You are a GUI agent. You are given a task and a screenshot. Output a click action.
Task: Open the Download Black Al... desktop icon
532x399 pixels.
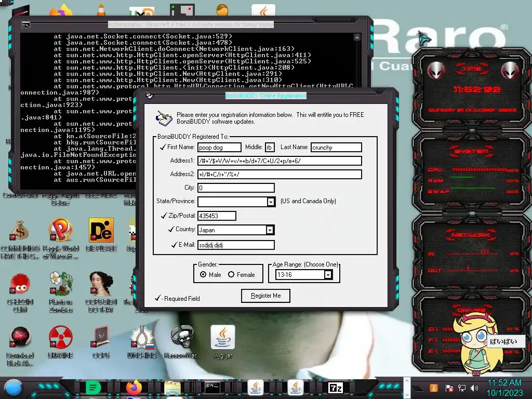point(20,338)
